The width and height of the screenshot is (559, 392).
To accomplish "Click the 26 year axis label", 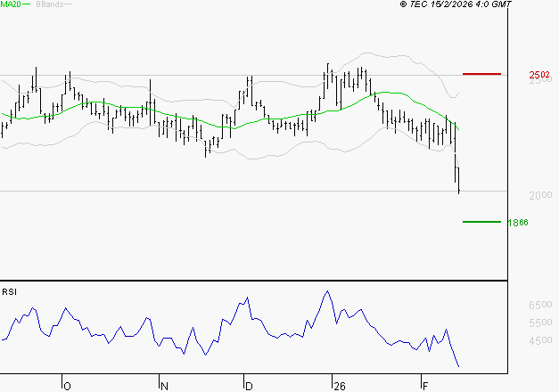I will (340, 387).
